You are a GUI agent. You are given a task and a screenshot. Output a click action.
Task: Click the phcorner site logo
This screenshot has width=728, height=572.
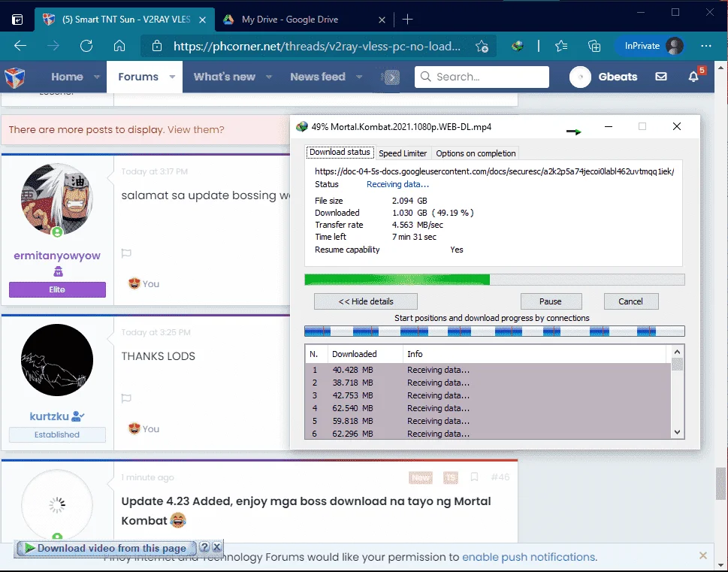[x=15, y=77]
